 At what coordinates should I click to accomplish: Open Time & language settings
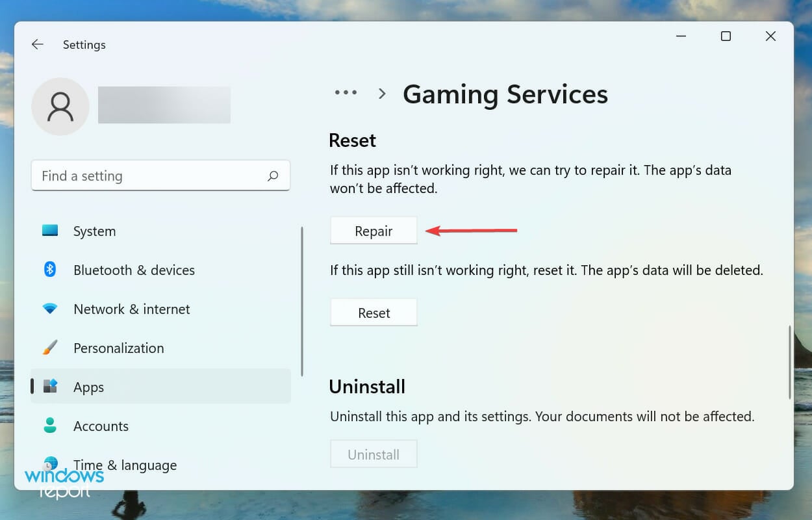click(x=125, y=465)
